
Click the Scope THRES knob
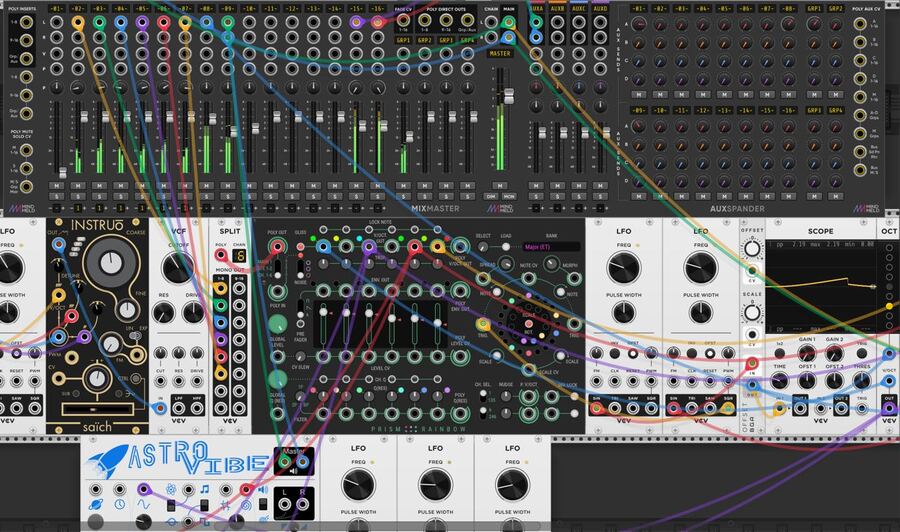[862, 380]
